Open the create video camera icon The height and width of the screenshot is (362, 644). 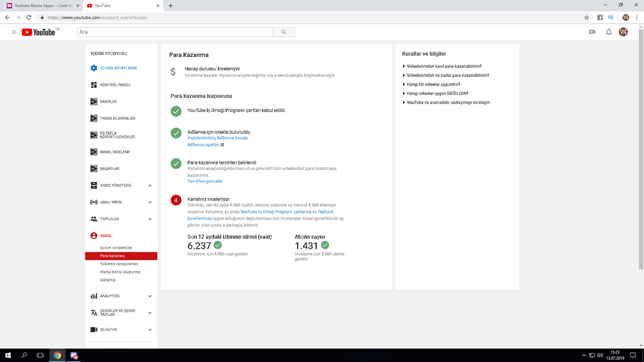[x=592, y=32]
